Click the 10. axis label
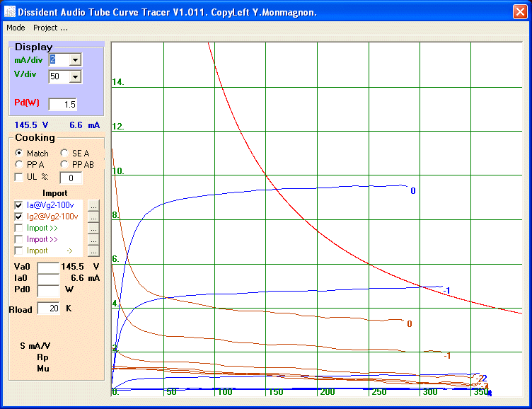 118,171
